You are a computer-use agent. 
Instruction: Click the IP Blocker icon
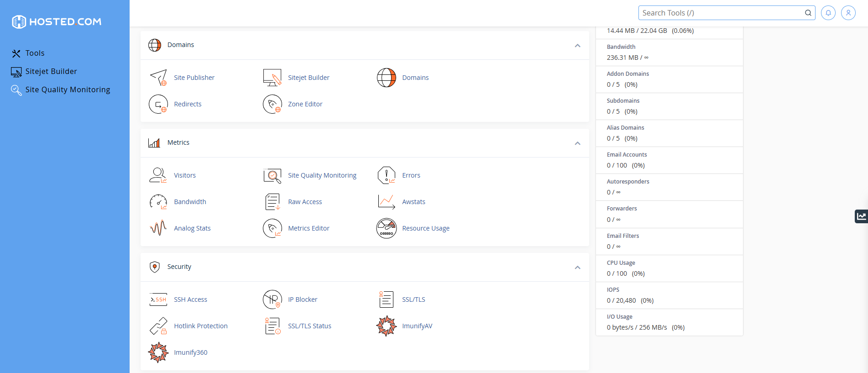tap(272, 299)
